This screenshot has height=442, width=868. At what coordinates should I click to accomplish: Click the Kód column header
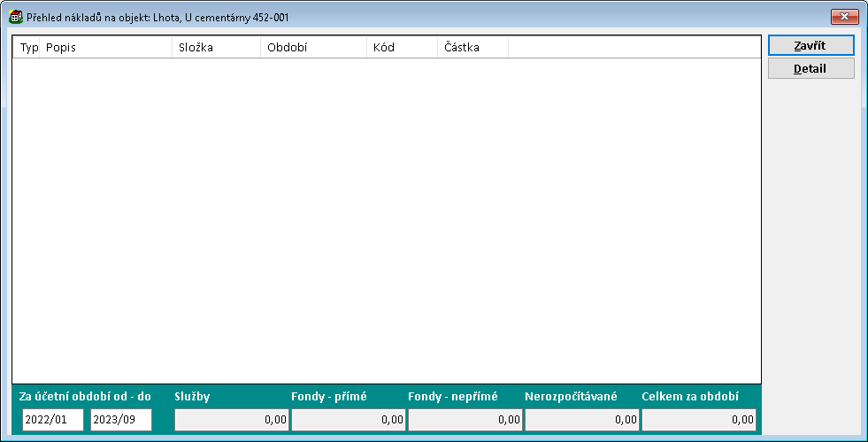(402, 47)
